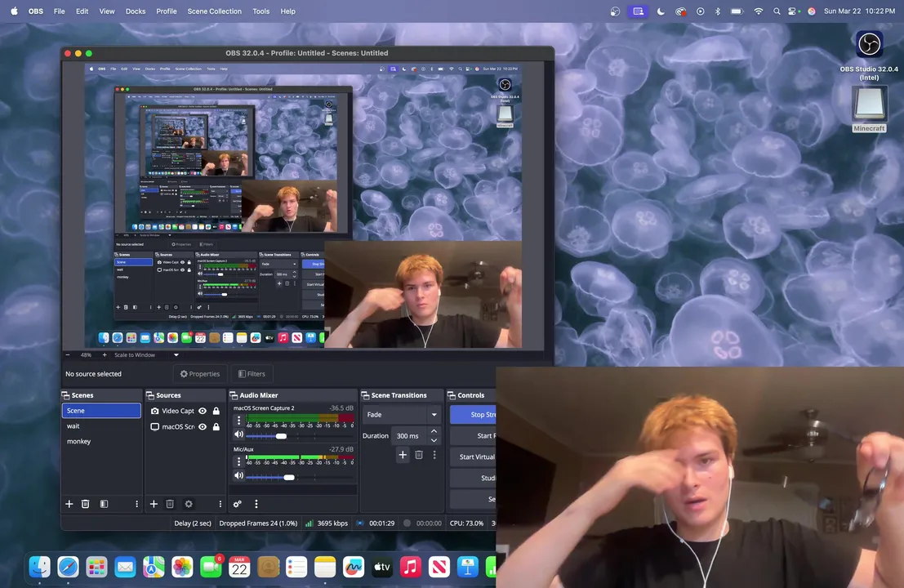Zoom out the preview with minus button
The height and width of the screenshot is (588, 904).
coord(68,355)
